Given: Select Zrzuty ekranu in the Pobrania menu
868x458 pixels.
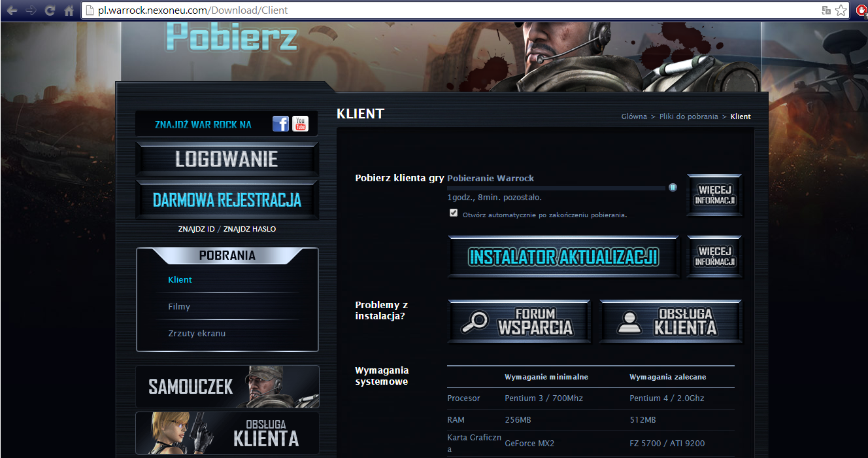Looking at the screenshot, I should 197,333.
